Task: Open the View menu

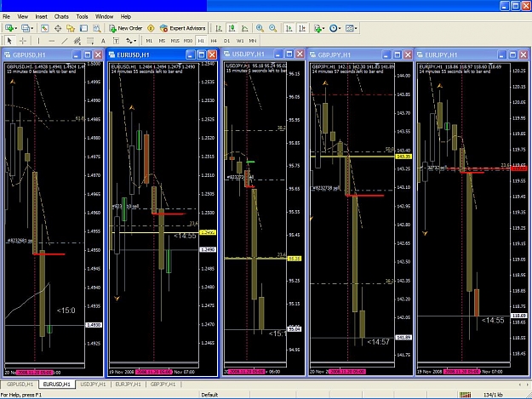Action: point(22,16)
